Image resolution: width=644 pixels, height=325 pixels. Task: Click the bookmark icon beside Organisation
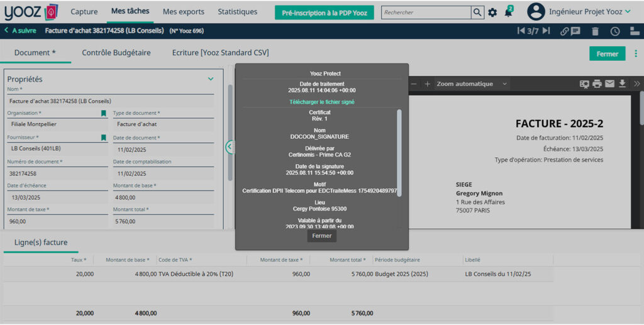click(104, 113)
